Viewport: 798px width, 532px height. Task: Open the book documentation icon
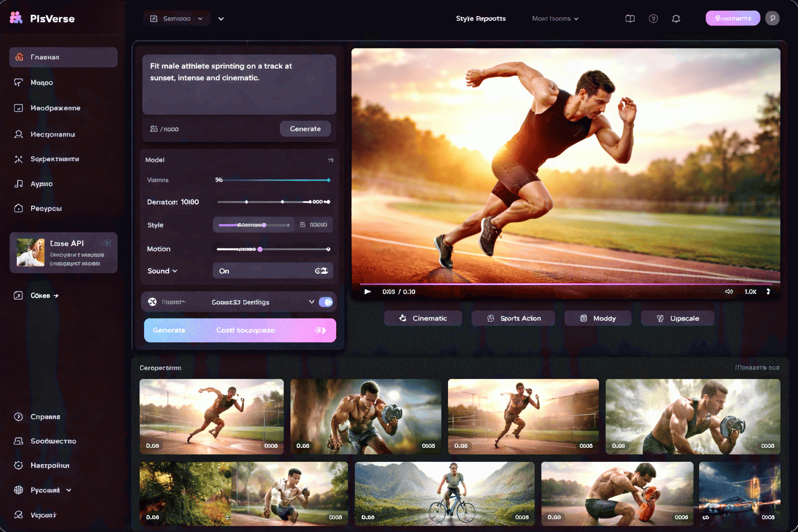[630, 19]
